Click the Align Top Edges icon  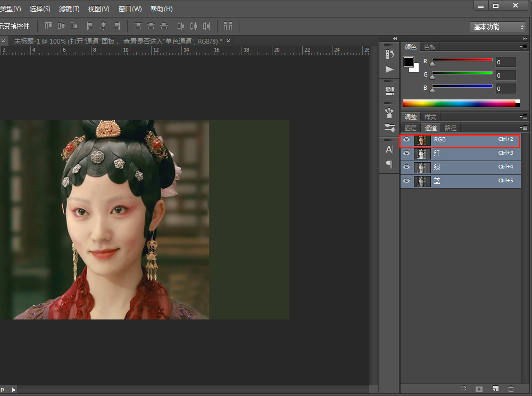point(48,26)
